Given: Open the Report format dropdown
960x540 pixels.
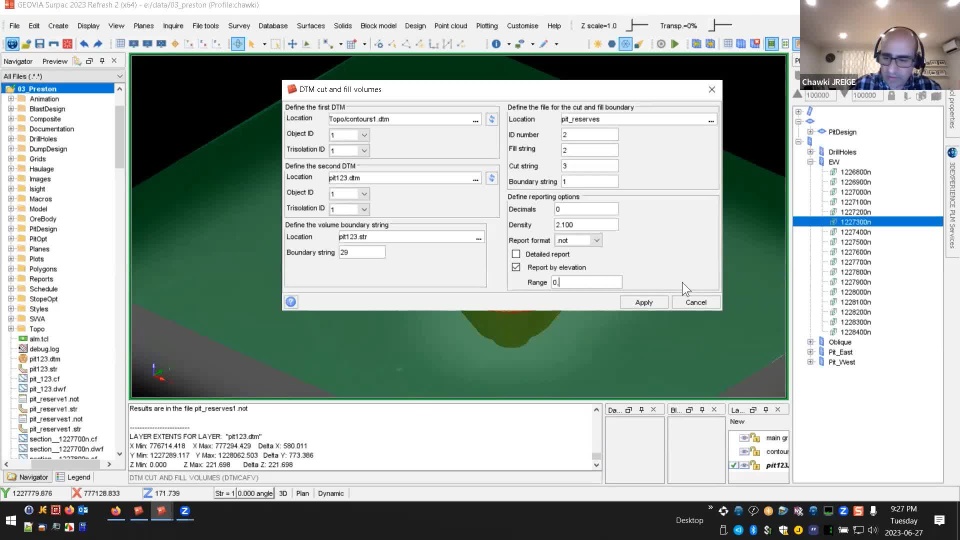Looking at the screenshot, I should [596, 240].
